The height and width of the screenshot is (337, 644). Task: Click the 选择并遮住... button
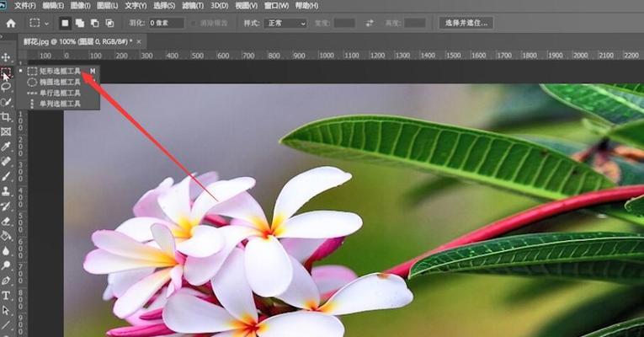point(466,23)
